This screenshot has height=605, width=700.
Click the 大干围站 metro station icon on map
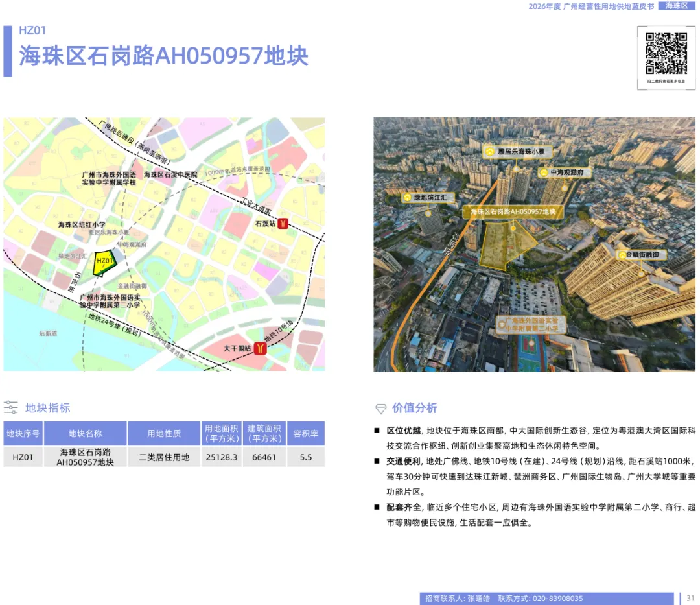point(261,348)
